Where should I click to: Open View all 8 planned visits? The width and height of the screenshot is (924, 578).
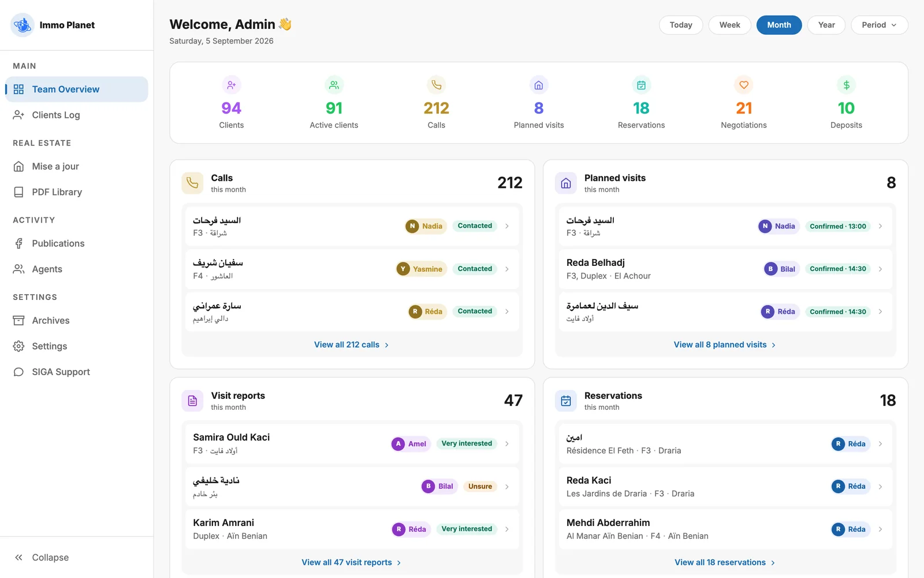coord(725,344)
